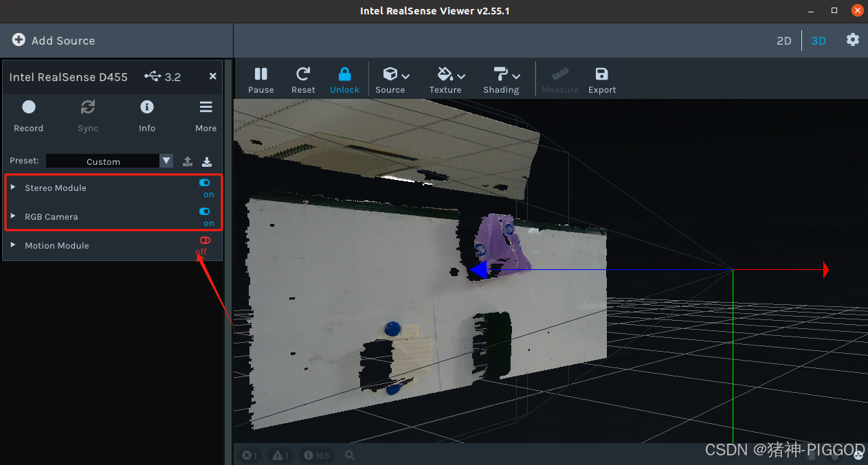The height and width of the screenshot is (465, 868).
Task: Open device Info
Action: pyautogui.click(x=147, y=115)
